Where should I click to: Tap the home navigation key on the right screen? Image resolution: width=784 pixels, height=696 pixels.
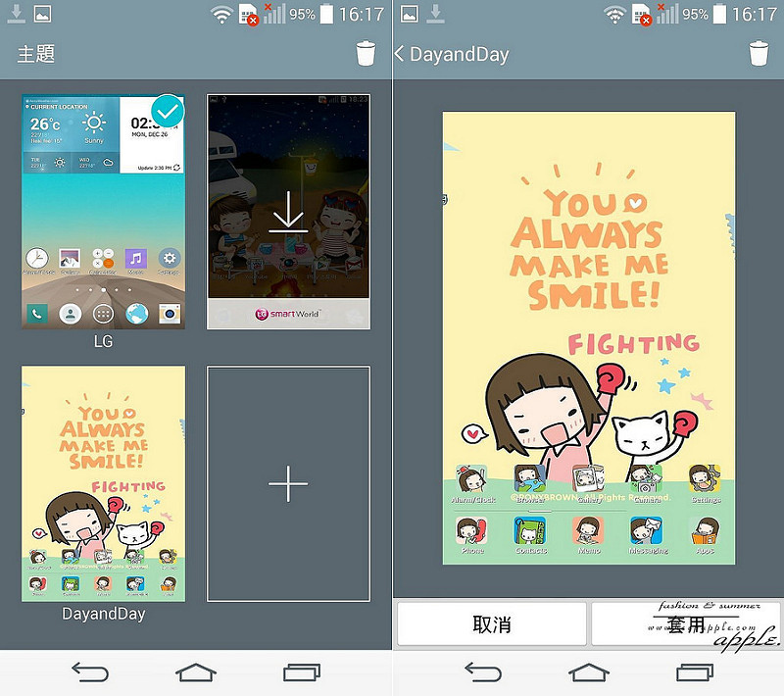[589, 672]
